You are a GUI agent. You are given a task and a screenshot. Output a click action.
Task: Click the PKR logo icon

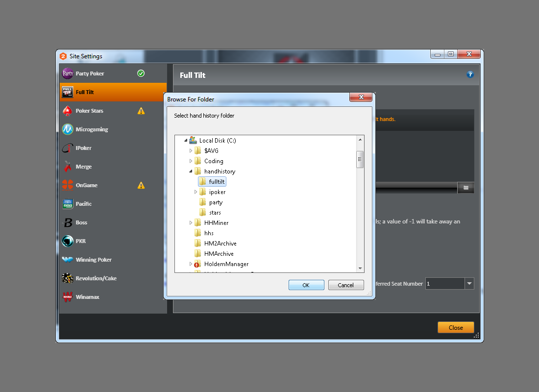point(68,241)
